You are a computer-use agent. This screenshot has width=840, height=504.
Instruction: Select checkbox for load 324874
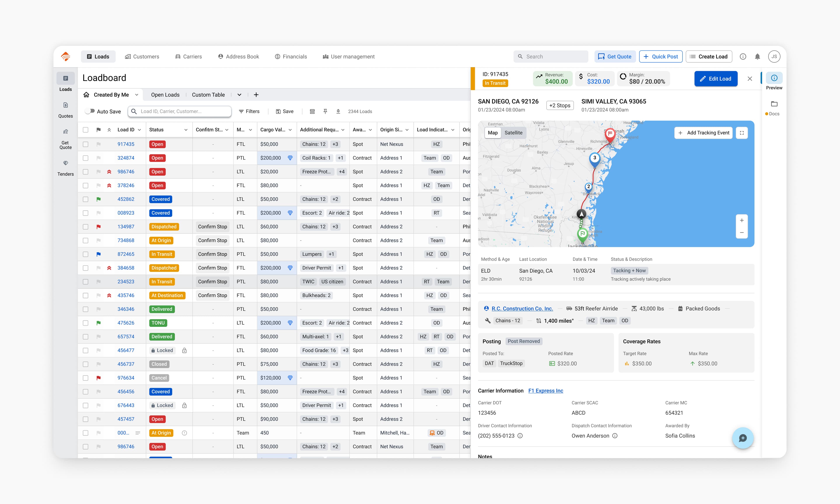click(x=86, y=158)
